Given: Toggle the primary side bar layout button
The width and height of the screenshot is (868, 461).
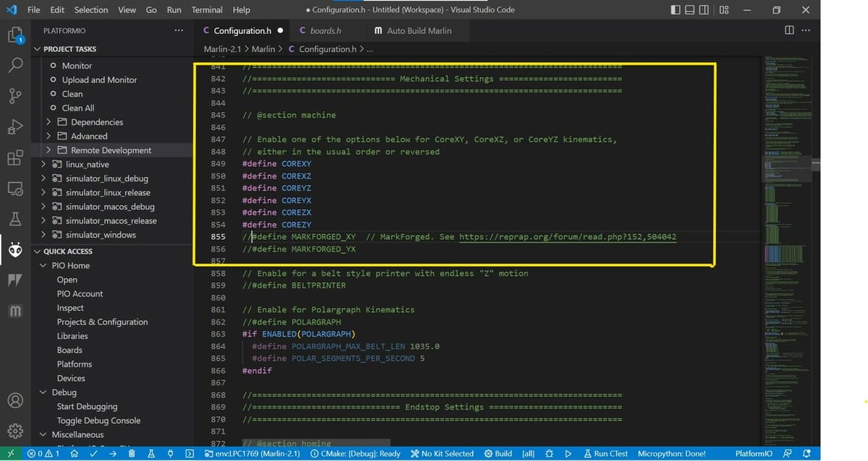Looking at the screenshot, I should [676, 10].
